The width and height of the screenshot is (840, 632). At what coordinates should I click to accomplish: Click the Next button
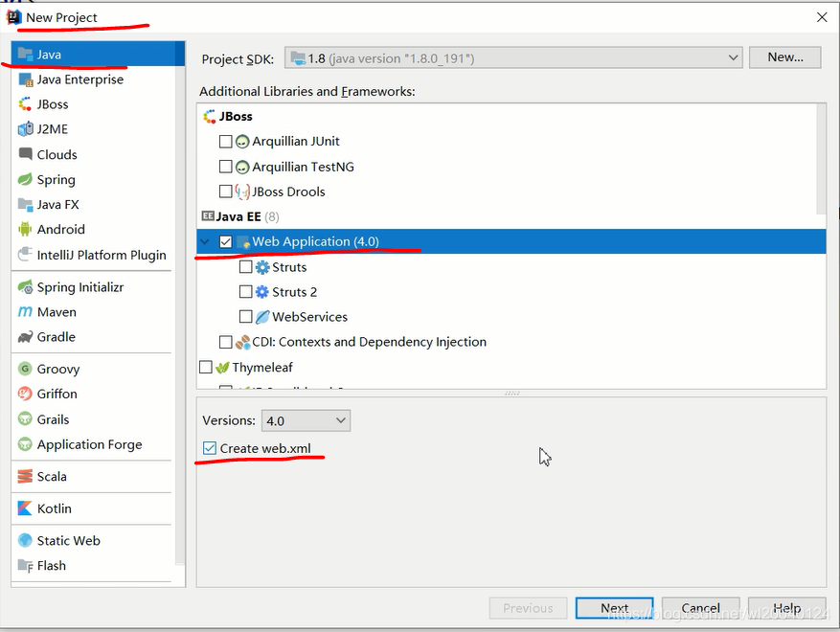615,608
